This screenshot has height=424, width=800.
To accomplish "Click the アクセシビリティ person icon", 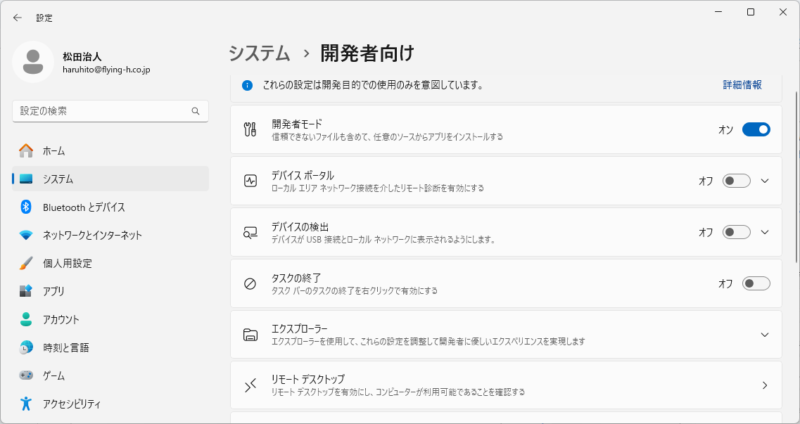I will pyautogui.click(x=26, y=404).
